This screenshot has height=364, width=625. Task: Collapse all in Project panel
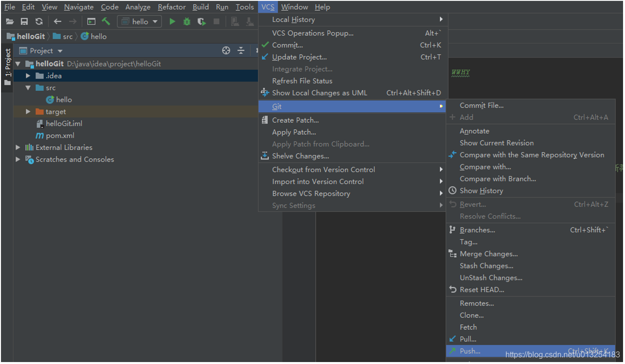click(x=241, y=51)
